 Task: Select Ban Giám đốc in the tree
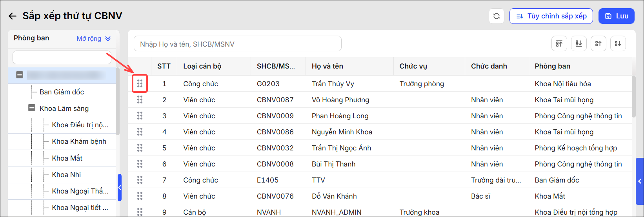point(62,92)
